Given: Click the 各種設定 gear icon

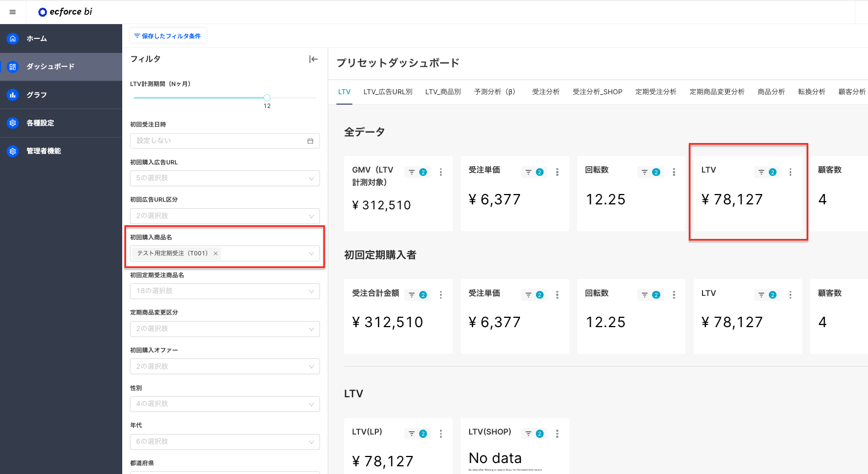Looking at the screenshot, I should click(x=13, y=123).
